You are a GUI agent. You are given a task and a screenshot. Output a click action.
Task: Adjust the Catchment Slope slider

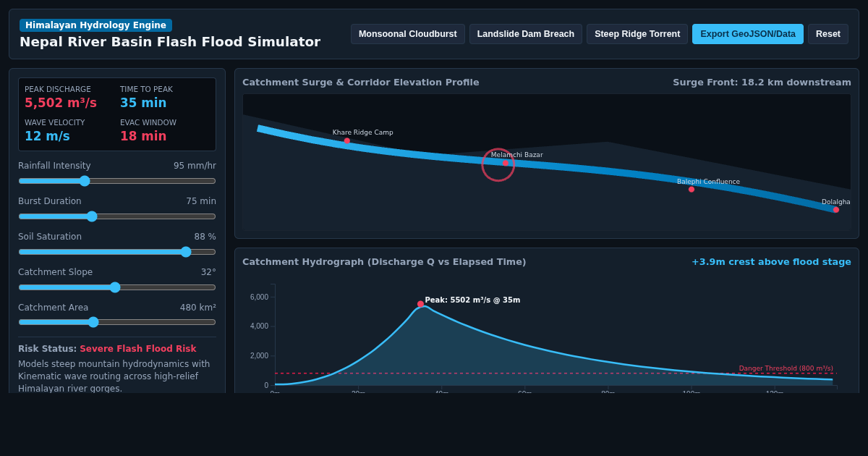(117, 287)
